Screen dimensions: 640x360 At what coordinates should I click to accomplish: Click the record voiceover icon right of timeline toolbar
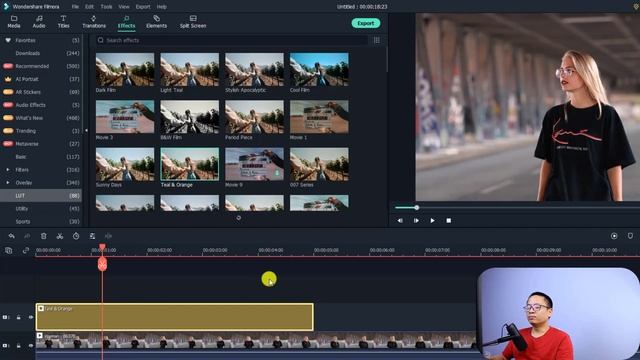point(614,236)
